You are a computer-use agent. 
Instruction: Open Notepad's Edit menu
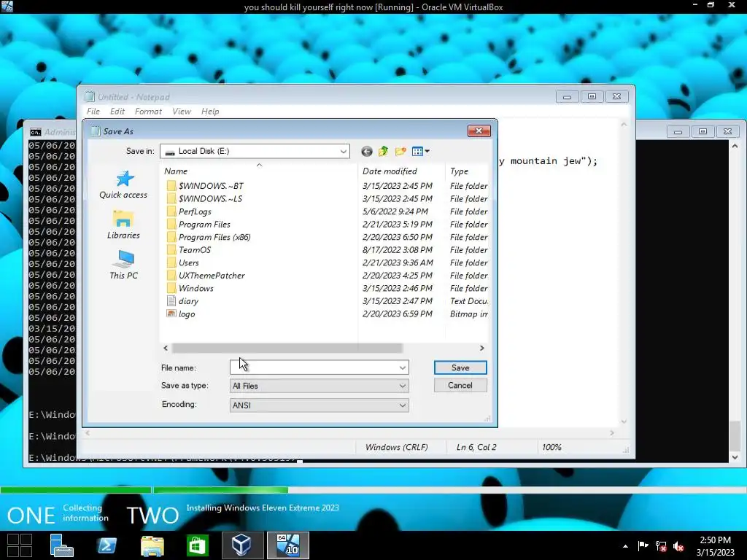tap(117, 112)
